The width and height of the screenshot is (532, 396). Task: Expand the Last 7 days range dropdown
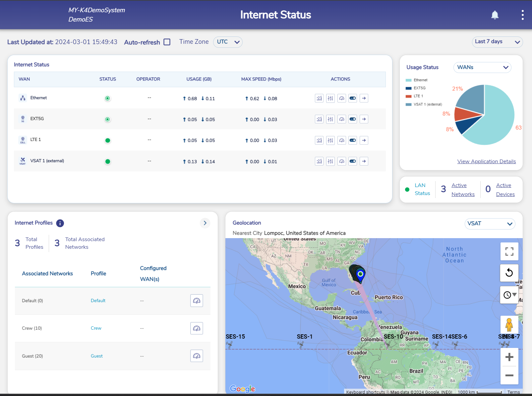(x=497, y=42)
